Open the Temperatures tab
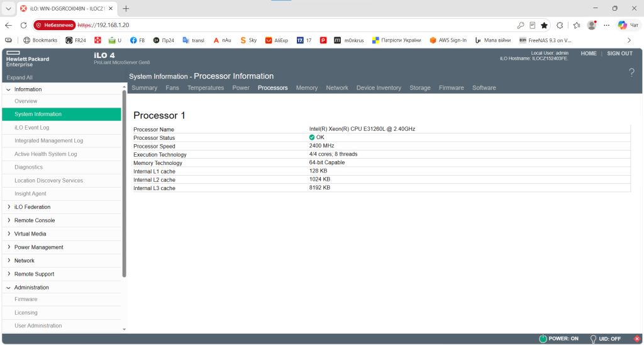The width and height of the screenshot is (644, 345). 206,88
